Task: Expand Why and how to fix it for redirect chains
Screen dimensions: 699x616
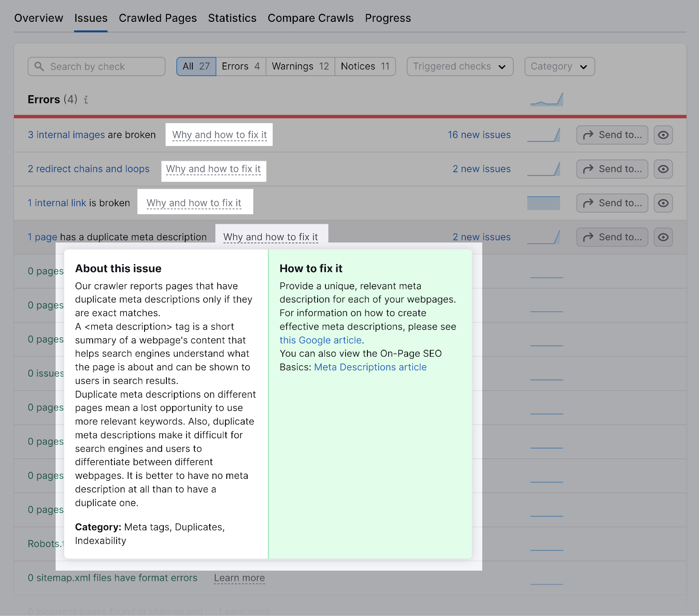Action: 214,169
